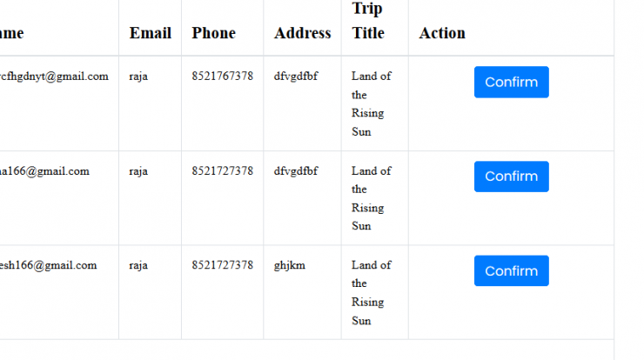Click the Action column header

[x=442, y=33]
